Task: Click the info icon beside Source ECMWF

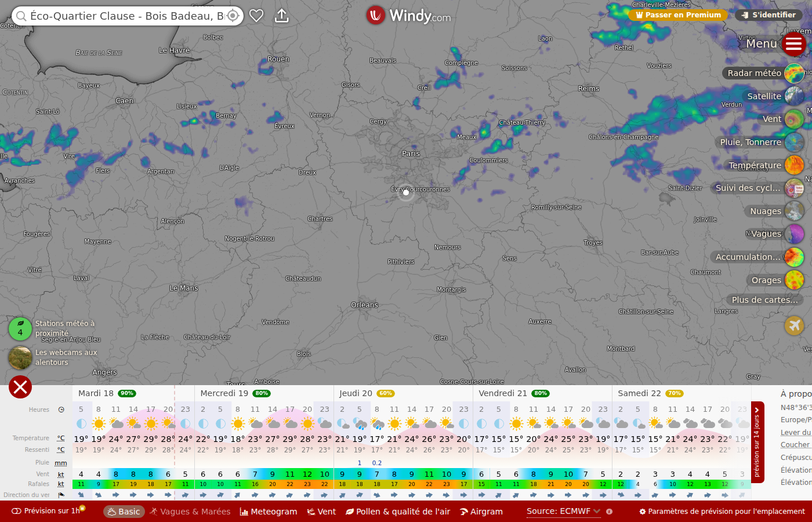Action: click(610, 512)
